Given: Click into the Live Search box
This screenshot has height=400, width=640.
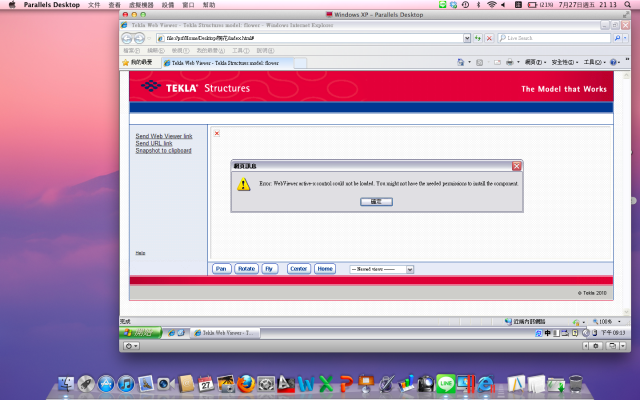Looking at the screenshot, I should coord(554,38).
